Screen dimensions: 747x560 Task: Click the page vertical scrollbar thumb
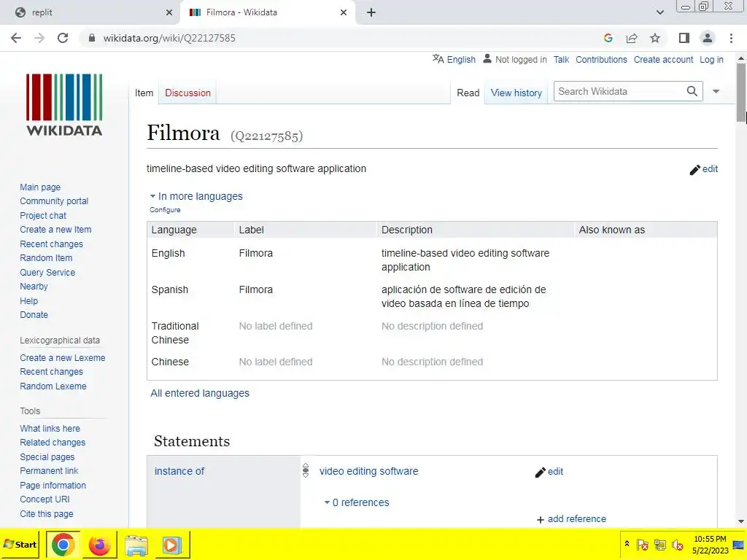[x=741, y=93]
